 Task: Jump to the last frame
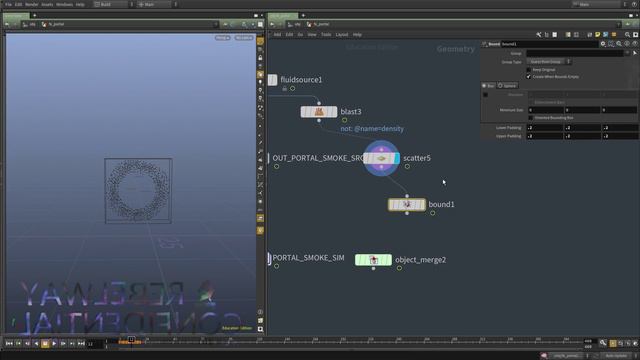[81, 344]
